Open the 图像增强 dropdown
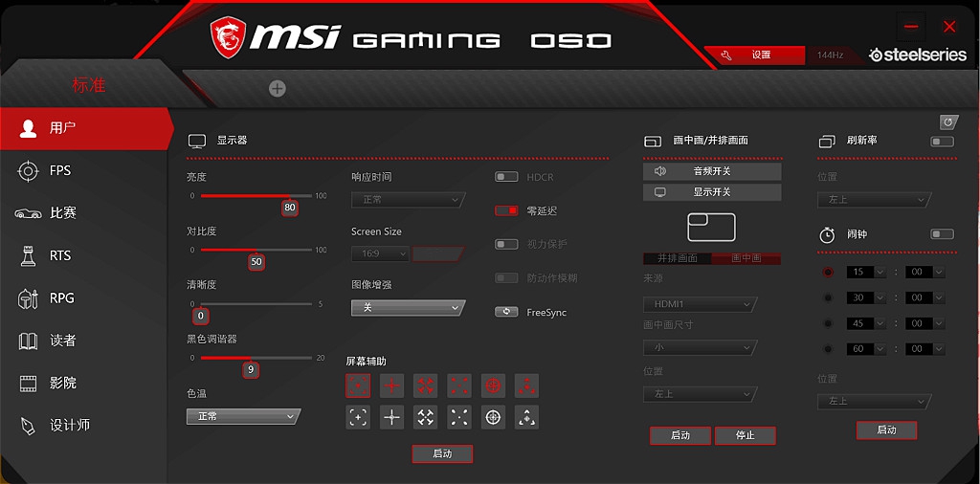Screen dimensions: 980x484 point(408,308)
